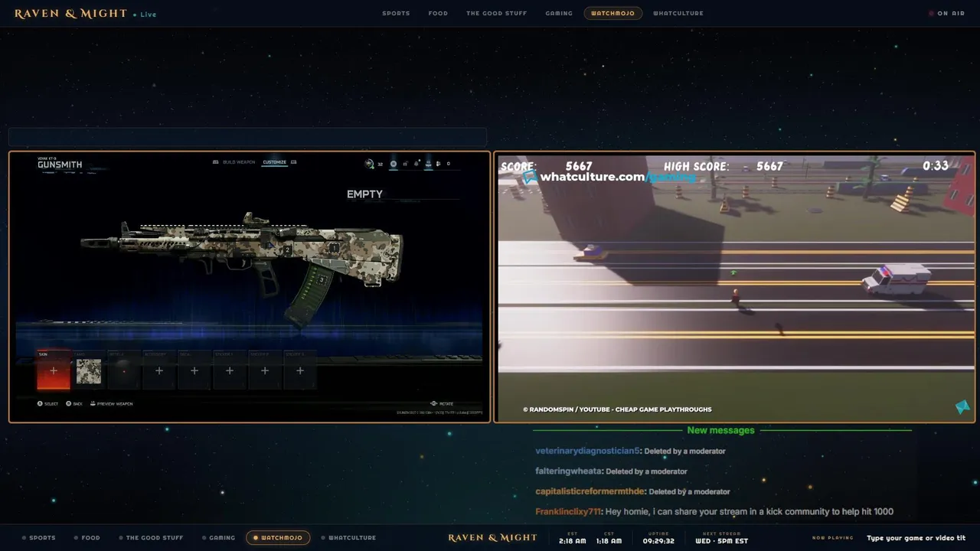Screen dimensions: 980x551
Task: Click the ambulance in the game video
Action: [896, 278]
